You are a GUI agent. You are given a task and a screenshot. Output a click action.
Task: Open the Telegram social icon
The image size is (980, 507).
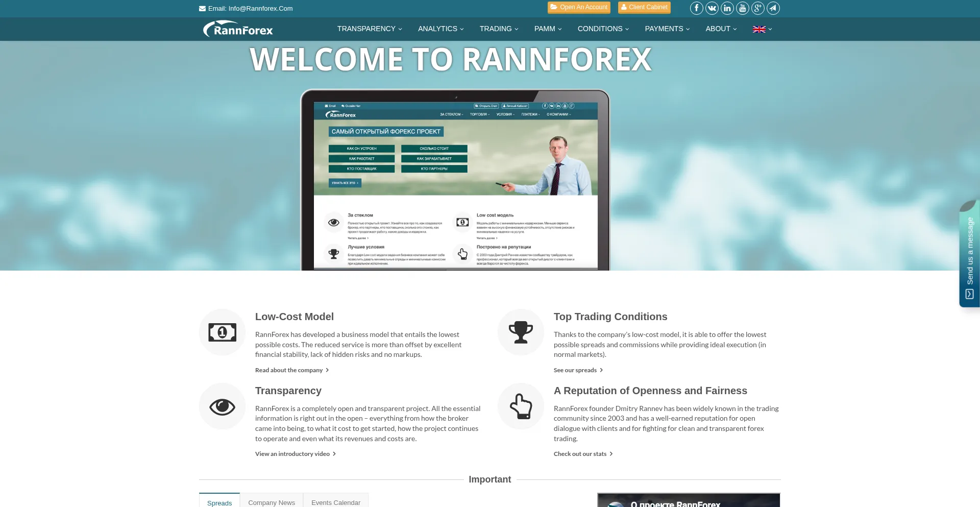pos(773,8)
